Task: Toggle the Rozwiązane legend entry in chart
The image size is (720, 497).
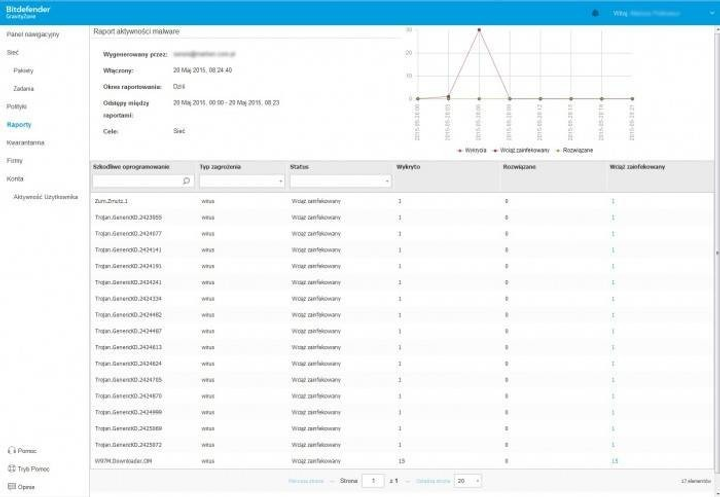Action: [574, 150]
